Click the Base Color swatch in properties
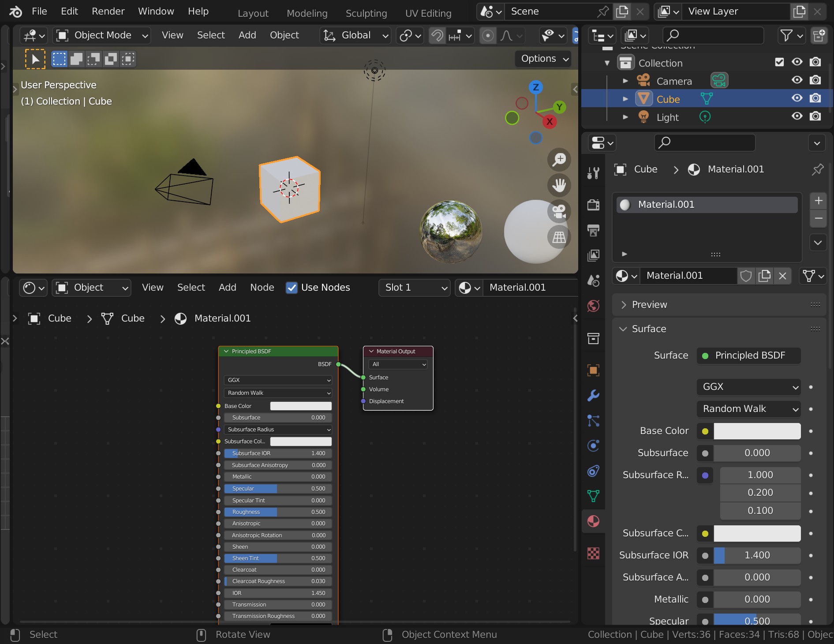The height and width of the screenshot is (644, 834). (757, 431)
